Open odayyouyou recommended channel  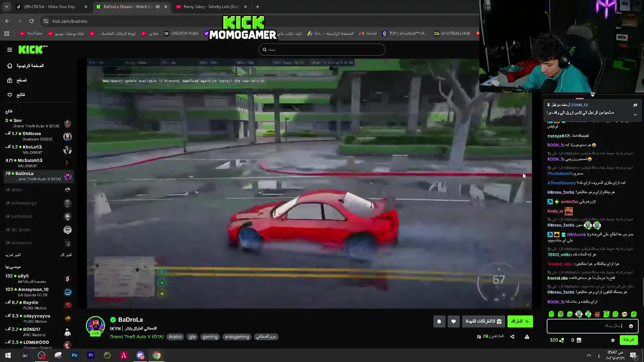[x=38, y=318]
